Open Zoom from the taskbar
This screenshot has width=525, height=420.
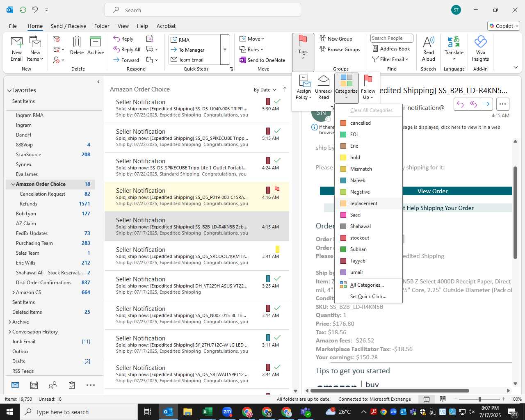point(227,412)
